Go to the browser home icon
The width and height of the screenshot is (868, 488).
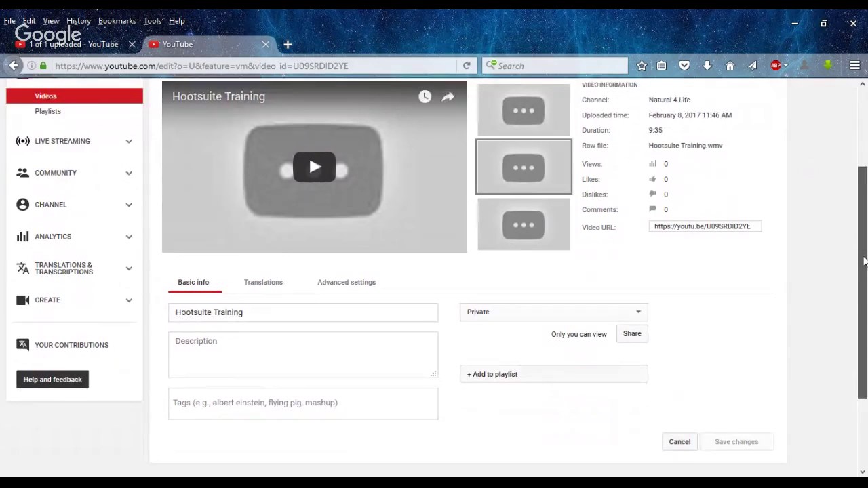point(730,66)
